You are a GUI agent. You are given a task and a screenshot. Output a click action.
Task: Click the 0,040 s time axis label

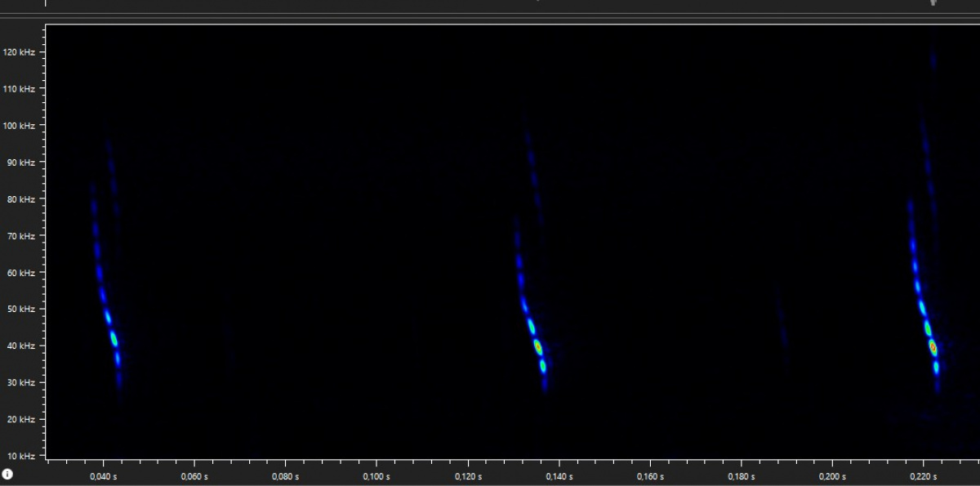(103, 475)
